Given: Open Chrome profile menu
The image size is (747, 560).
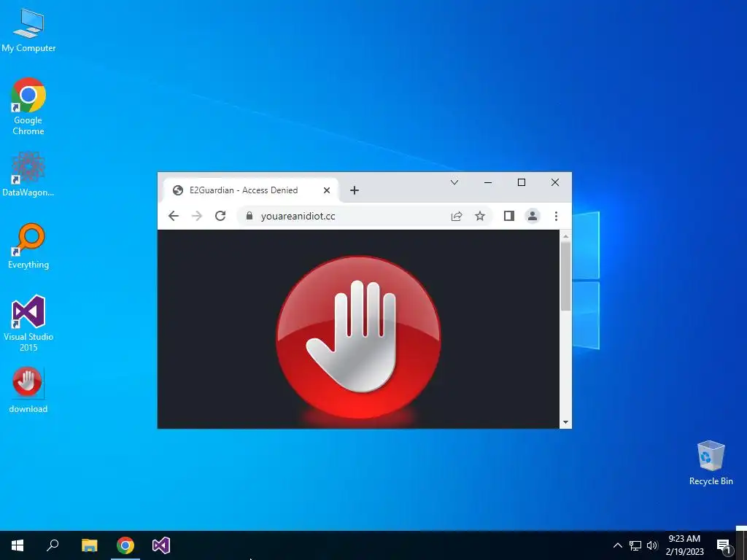Looking at the screenshot, I should pyautogui.click(x=532, y=216).
